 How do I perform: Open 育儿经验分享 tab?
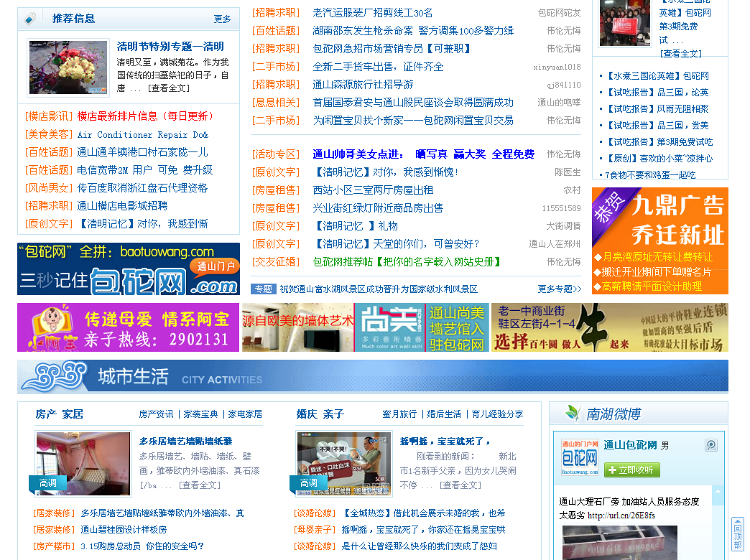coord(497,414)
